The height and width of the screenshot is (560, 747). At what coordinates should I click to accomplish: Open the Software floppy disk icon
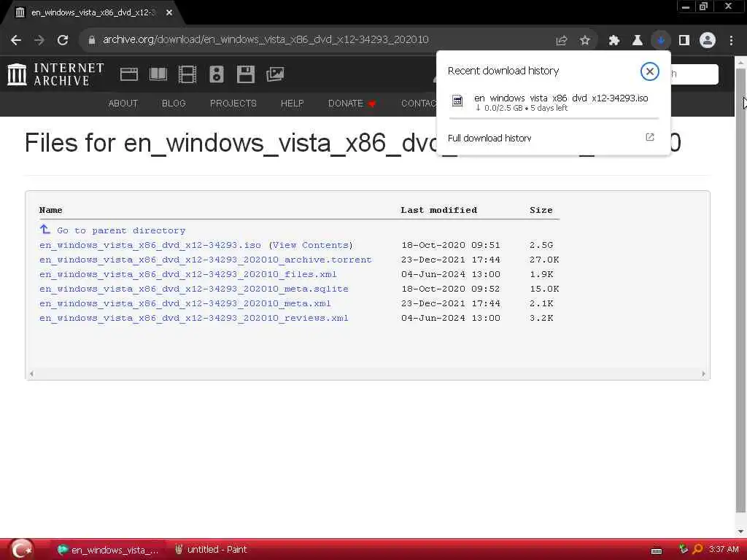245,75
